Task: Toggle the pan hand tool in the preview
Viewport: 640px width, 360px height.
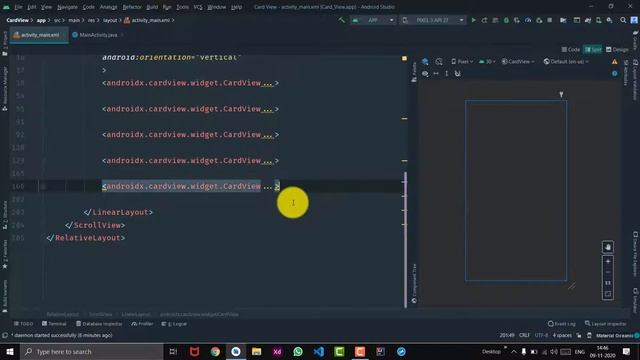Action: (x=608, y=247)
